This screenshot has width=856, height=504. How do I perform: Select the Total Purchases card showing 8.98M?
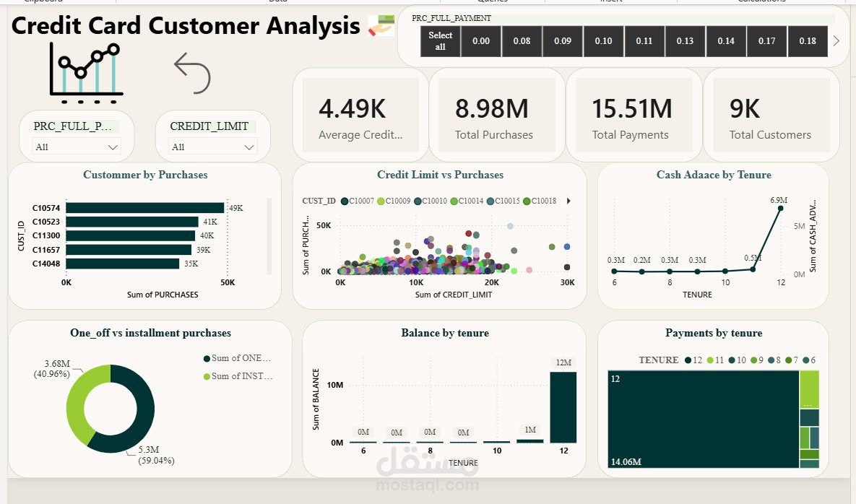(x=496, y=115)
